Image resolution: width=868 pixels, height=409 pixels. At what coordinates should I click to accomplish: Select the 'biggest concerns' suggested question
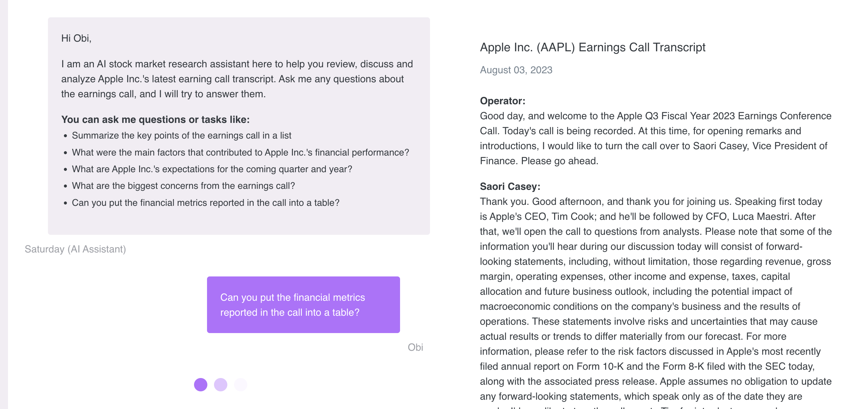point(183,186)
